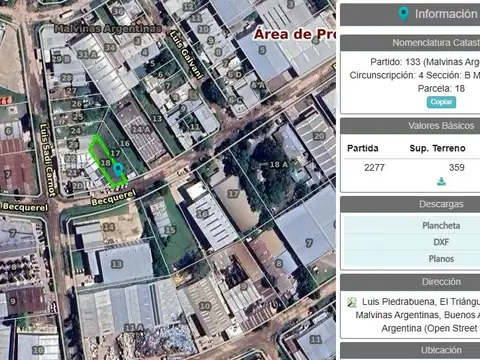Open the Planos download
Image resolution: width=480 pixels, height=360 pixels.
[441, 259]
